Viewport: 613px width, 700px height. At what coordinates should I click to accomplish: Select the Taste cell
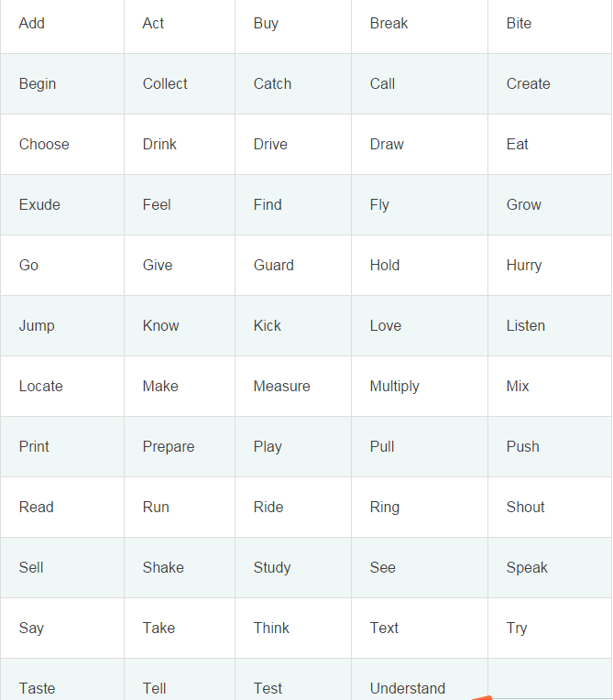coord(62,680)
